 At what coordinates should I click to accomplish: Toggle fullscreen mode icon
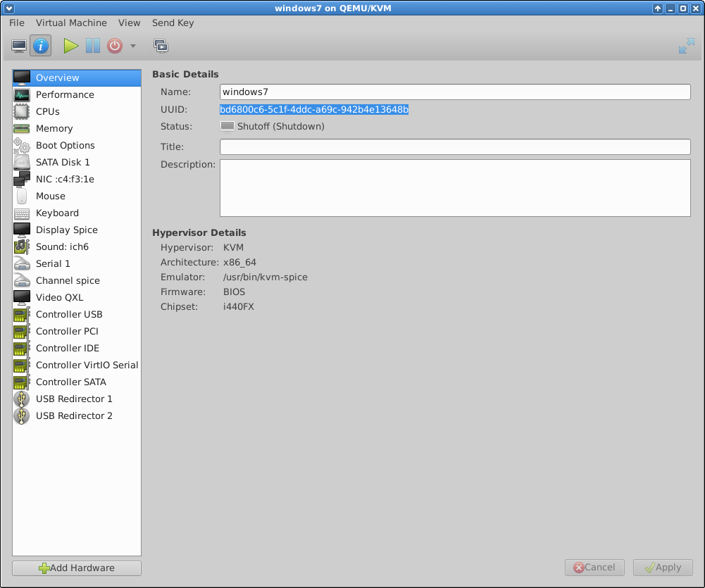coord(687,46)
